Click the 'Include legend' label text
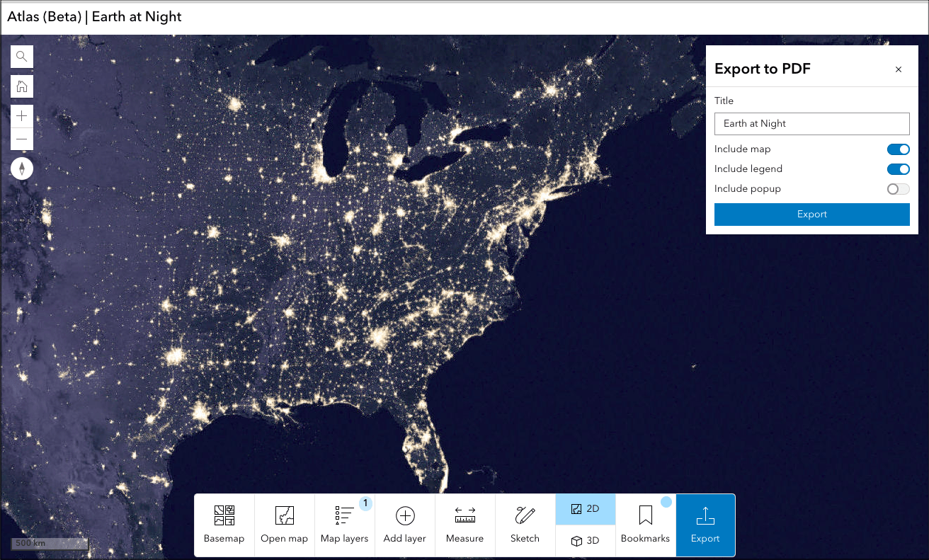The height and width of the screenshot is (560, 929). coord(748,169)
